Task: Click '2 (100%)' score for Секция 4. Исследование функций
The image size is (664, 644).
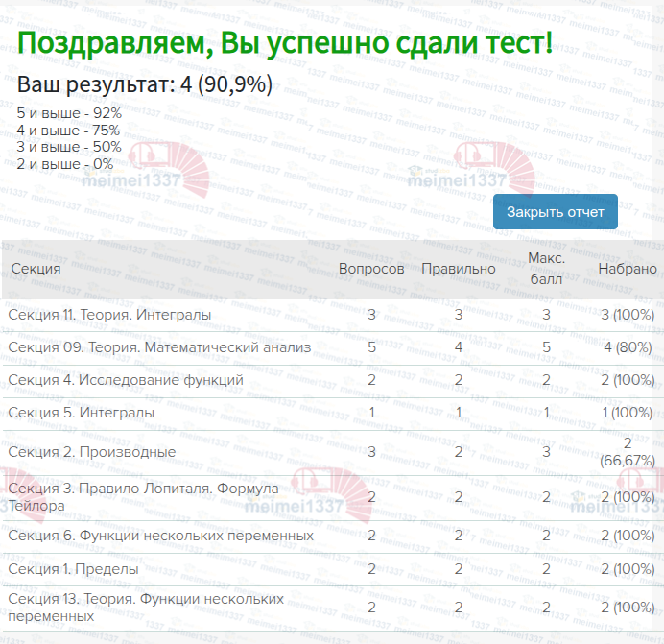Action: (x=628, y=380)
